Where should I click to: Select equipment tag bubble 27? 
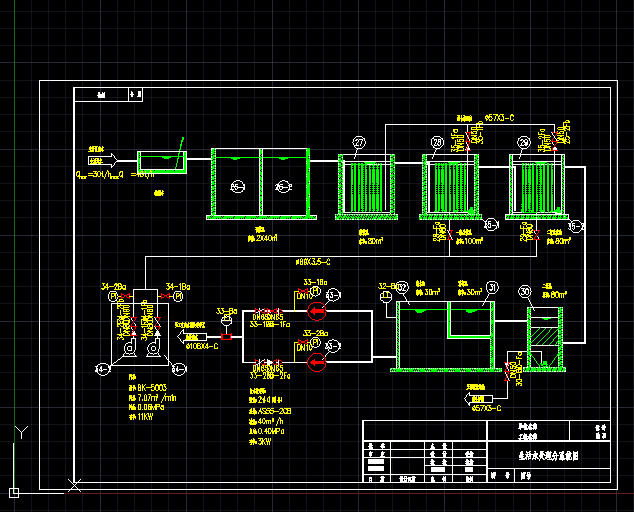(359, 143)
